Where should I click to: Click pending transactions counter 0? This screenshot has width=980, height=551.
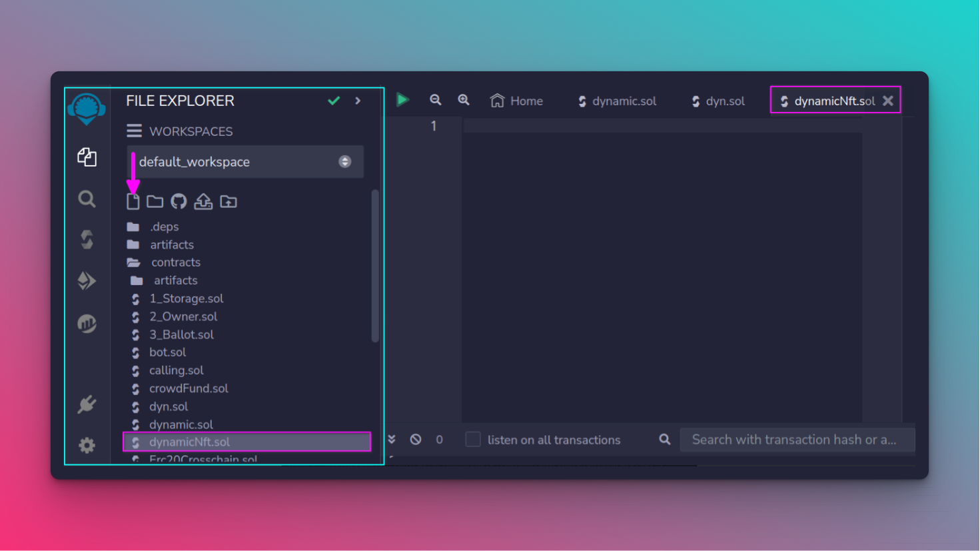click(439, 440)
